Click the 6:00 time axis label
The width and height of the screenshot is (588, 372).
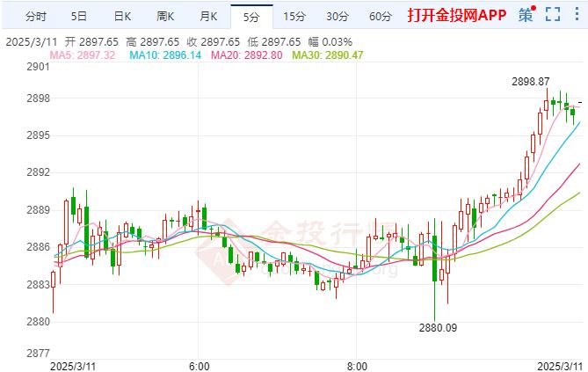tap(200, 366)
